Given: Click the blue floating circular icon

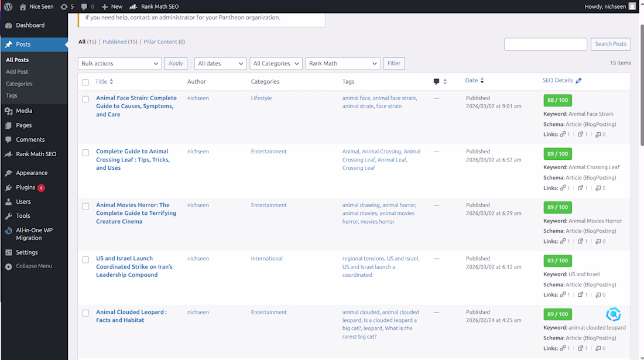Looking at the screenshot, I should (x=613, y=314).
